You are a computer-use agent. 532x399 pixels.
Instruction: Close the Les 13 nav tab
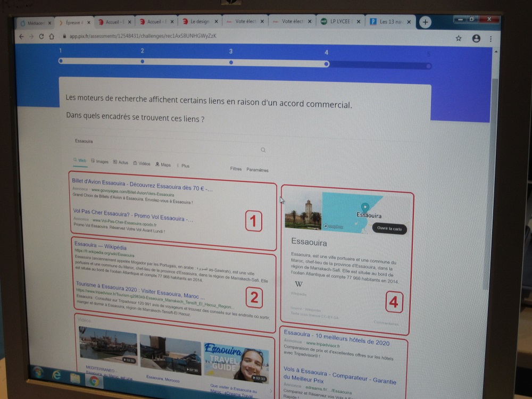pos(409,22)
